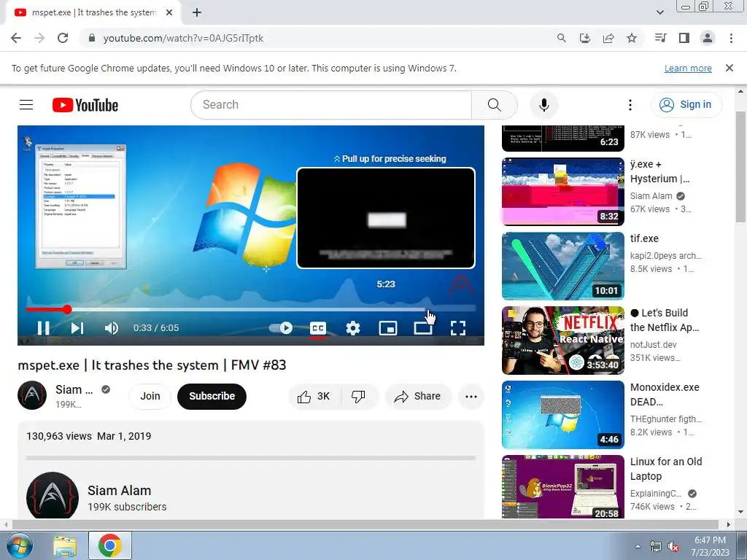Click the Sign in button
The width and height of the screenshot is (747, 560).
[x=686, y=105]
